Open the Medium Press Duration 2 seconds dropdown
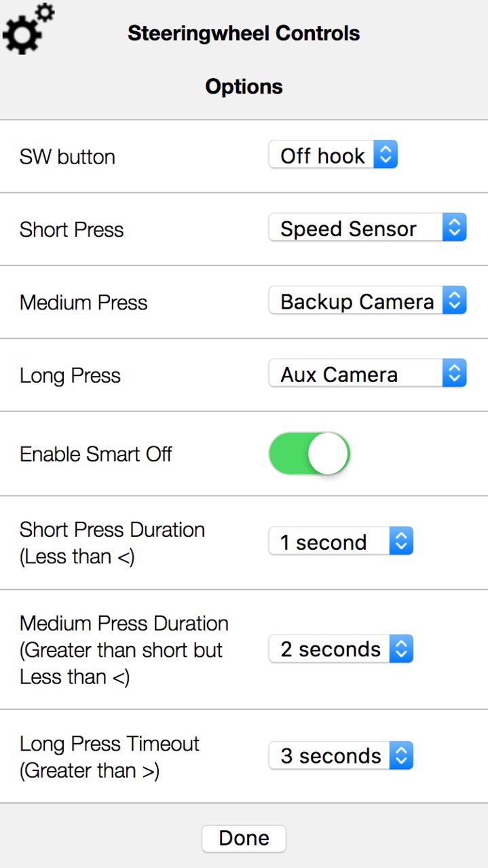The width and height of the screenshot is (488, 868). (x=341, y=649)
